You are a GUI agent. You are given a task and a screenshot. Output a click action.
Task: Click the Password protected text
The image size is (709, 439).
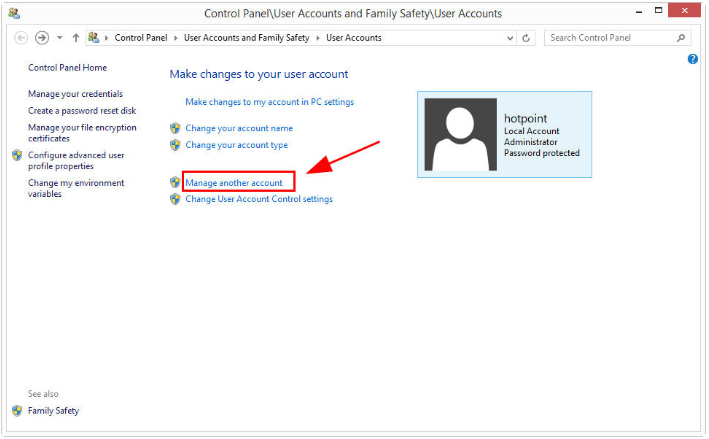point(542,153)
